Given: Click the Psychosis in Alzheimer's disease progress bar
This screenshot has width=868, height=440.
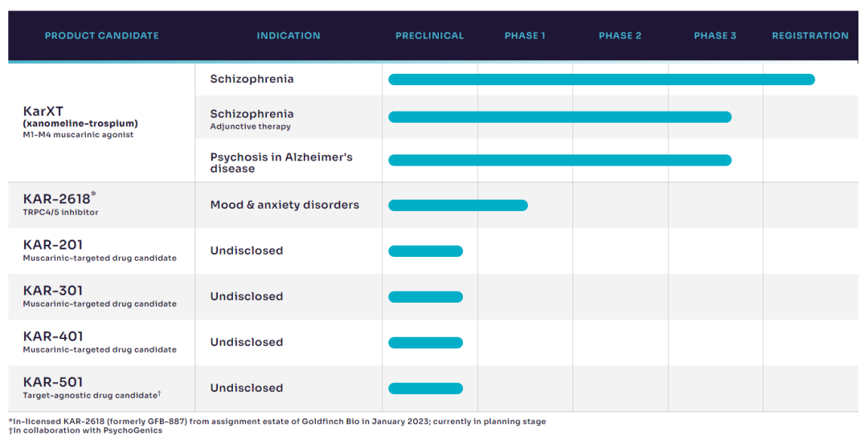Looking at the screenshot, I should 559,161.
